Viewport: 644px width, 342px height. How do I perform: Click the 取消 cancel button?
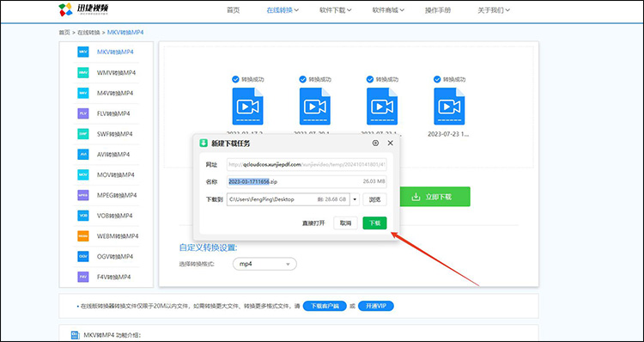[x=345, y=223]
